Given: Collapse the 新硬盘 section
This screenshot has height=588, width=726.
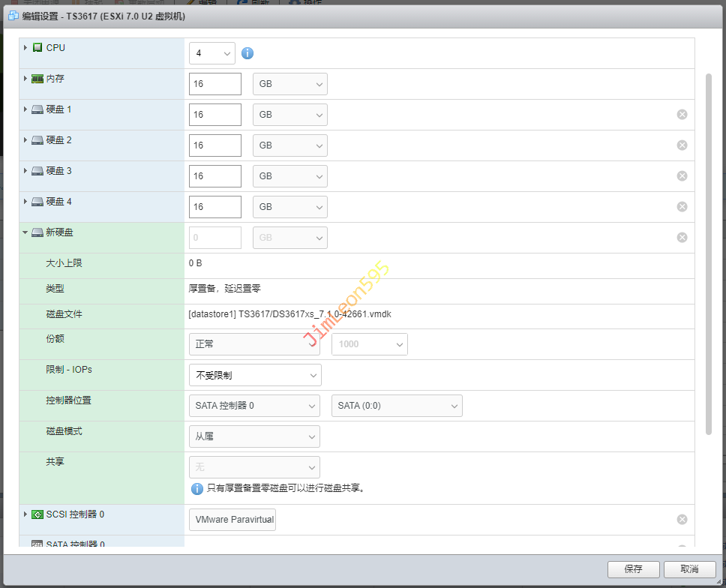Looking at the screenshot, I should coord(25,233).
